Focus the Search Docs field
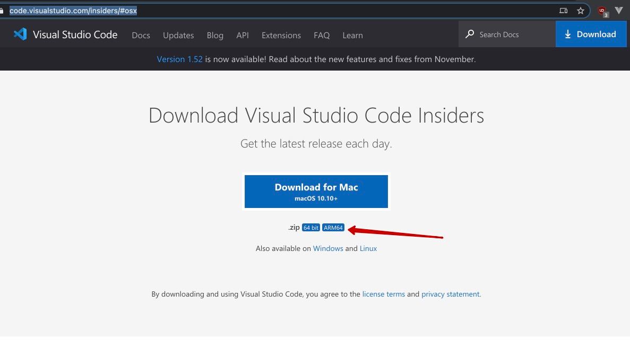630x364 pixels. (x=507, y=34)
